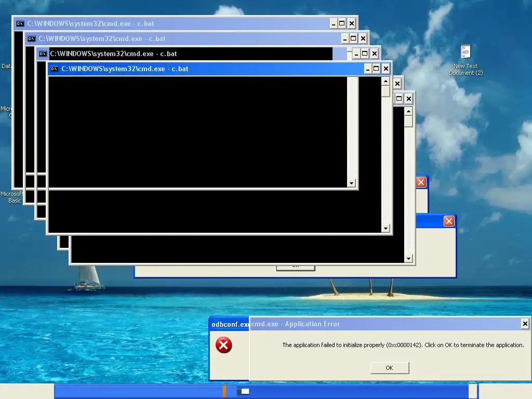Click cmd icon of rearmost c.bat window
The image size is (532, 399).
(x=20, y=23)
